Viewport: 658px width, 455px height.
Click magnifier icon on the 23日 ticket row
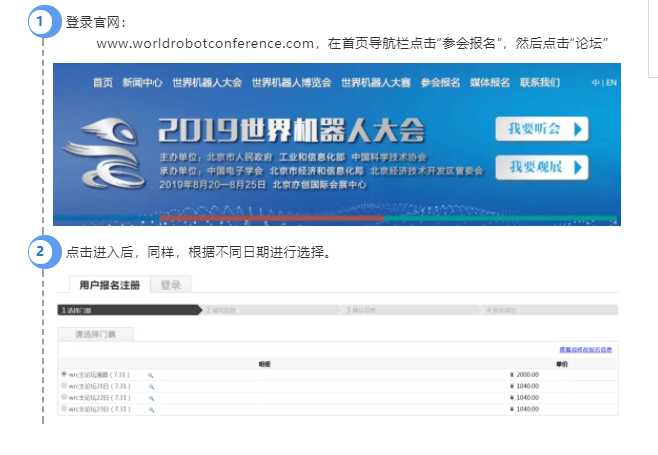click(151, 409)
